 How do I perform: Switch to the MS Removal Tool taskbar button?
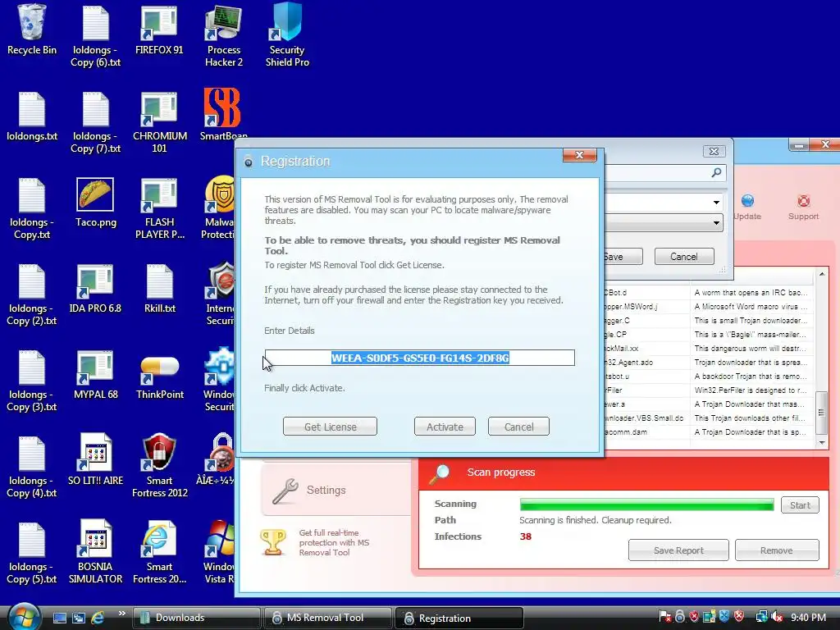(327, 618)
